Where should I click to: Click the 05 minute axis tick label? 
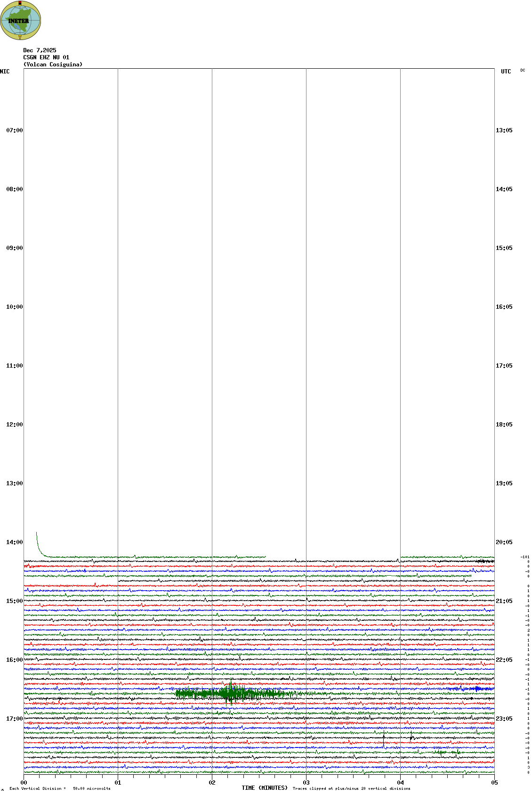coord(494,783)
